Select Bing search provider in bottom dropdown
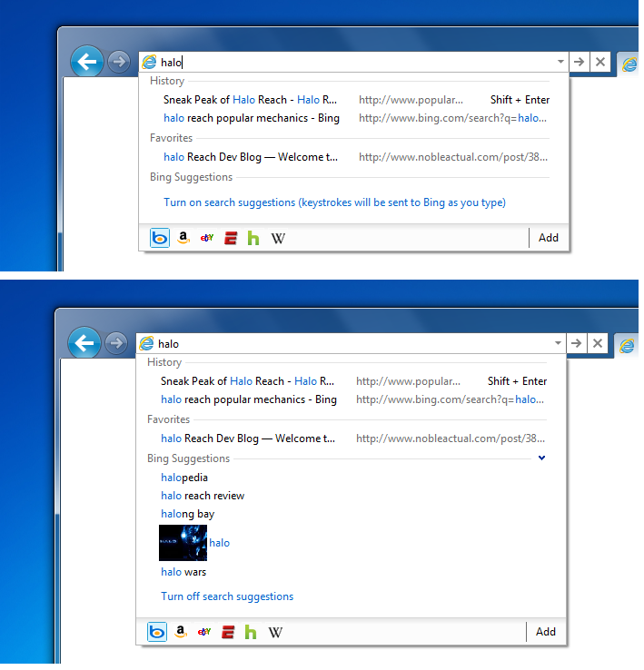The width and height of the screenshot is (644, 670). (157, 632)
